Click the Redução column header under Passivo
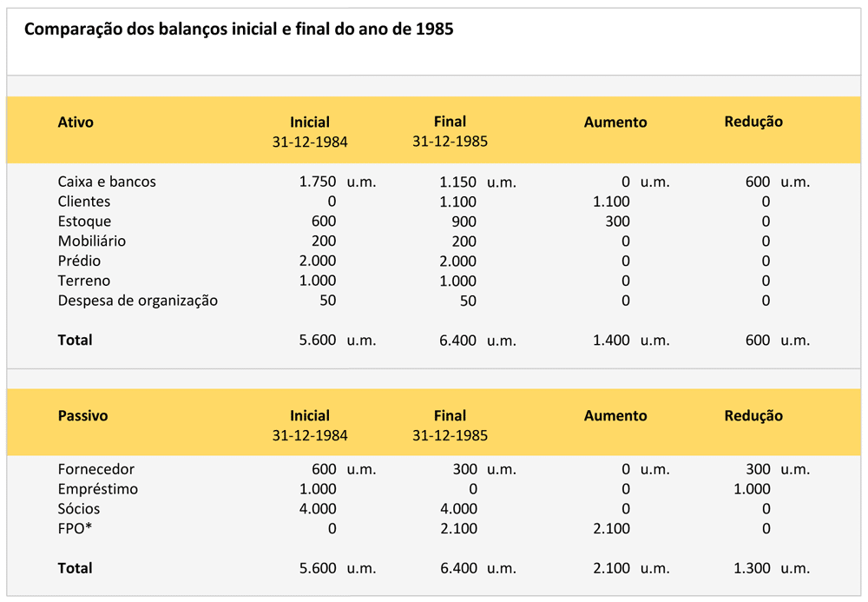This screenshot has width=868, height=602. pyautogui.click(x=753, y=416)
